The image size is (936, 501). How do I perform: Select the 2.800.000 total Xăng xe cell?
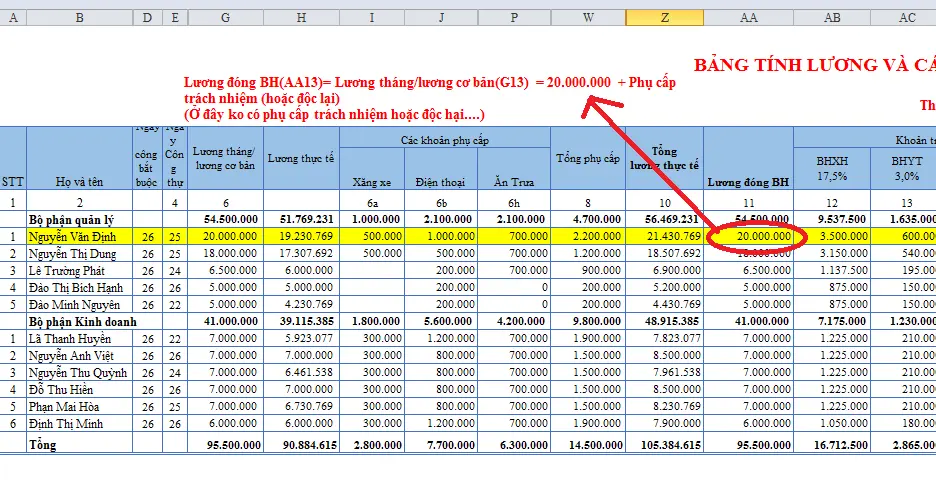point(372,445)
